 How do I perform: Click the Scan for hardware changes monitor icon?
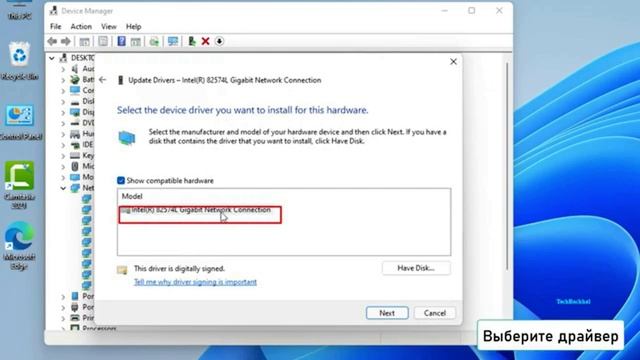173,41
